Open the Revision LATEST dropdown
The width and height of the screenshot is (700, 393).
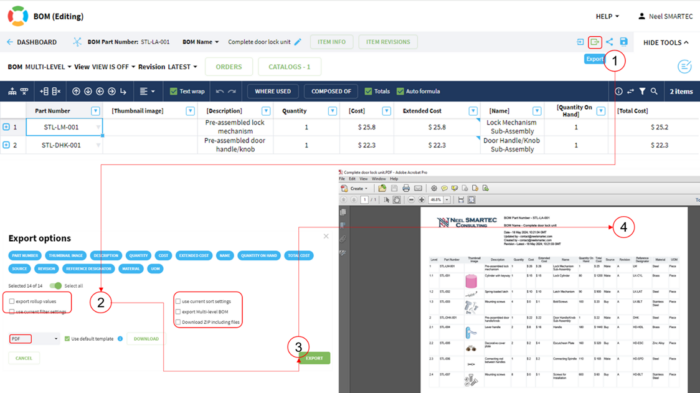click(167, 67)
